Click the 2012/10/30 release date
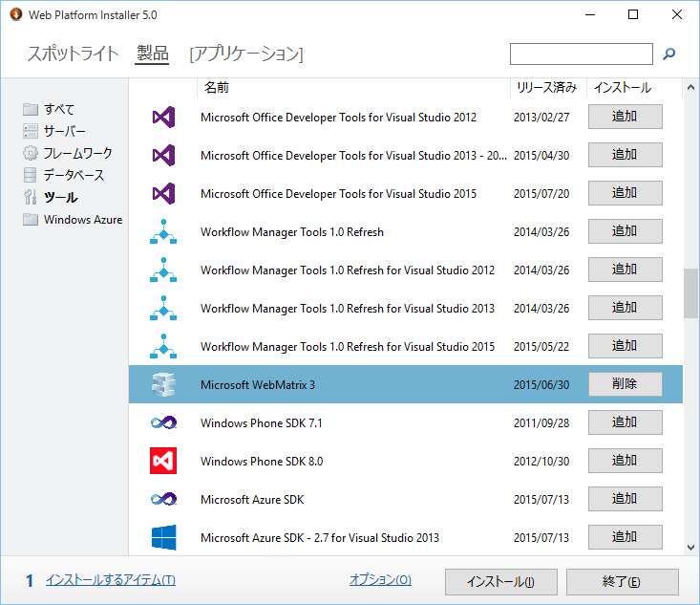 click(x=541, y=461)
